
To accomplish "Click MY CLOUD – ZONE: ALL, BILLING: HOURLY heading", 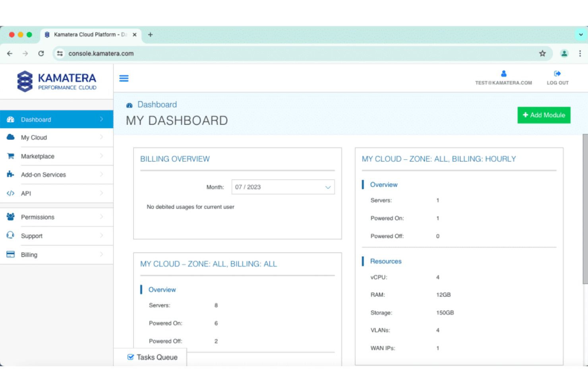I will click(439, 159).
